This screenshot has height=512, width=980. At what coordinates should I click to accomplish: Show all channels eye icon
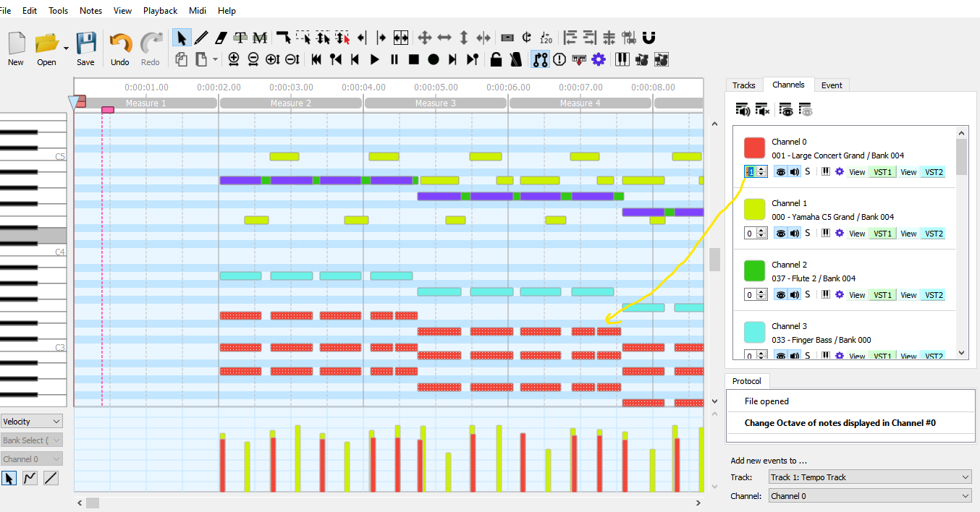[786, 109]
